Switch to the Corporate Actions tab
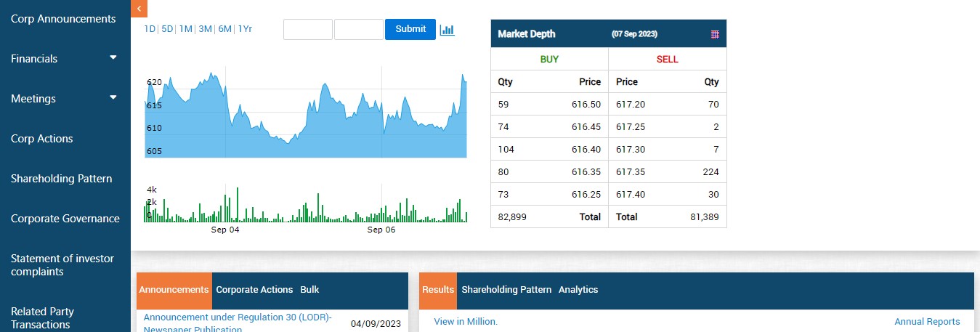980x332 pixels. 254,290
